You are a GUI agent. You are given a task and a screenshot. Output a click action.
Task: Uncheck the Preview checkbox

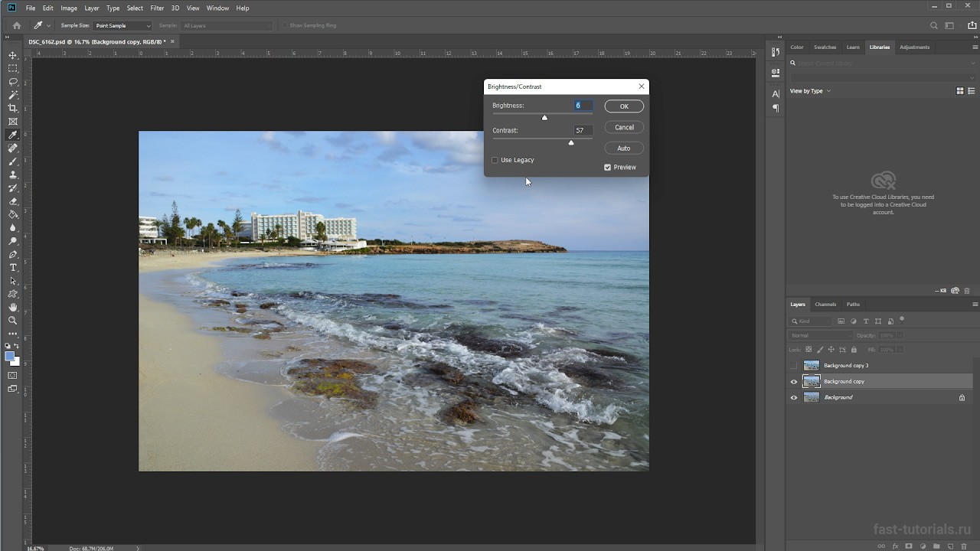pyautogui.click(x=607, y=167)
